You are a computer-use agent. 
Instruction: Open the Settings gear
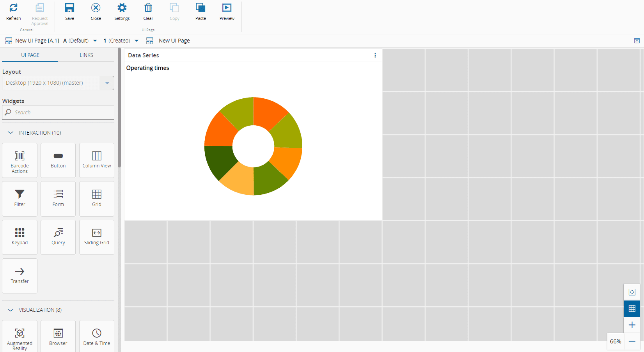pyautogui.click(x=122, y=8)
